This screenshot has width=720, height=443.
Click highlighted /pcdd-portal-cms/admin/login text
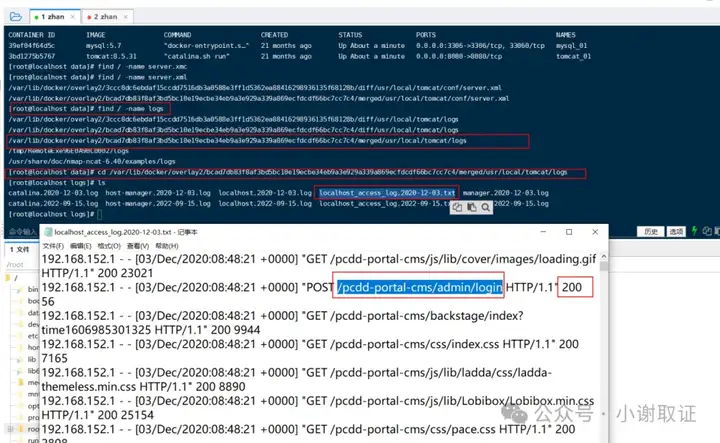420,287
